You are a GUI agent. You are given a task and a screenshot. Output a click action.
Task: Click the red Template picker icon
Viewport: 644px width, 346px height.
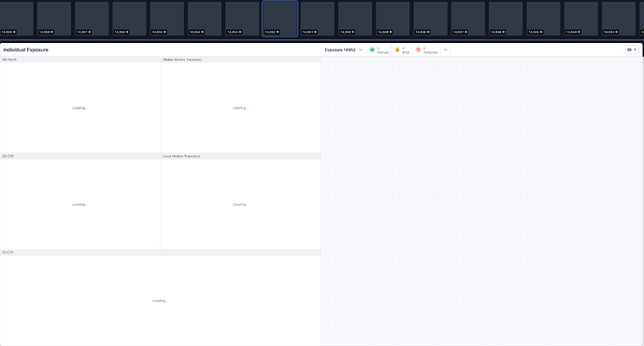click(418, 50)
